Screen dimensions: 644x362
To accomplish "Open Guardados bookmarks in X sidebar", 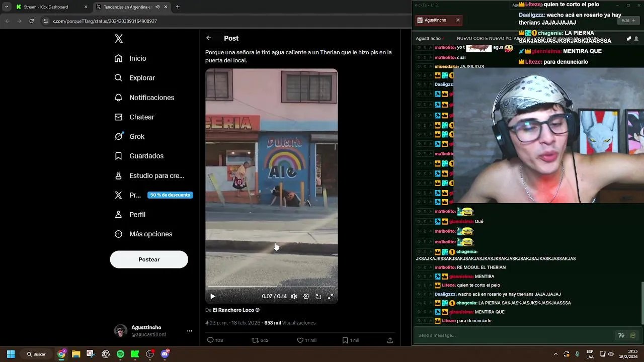I will [139, 156].
